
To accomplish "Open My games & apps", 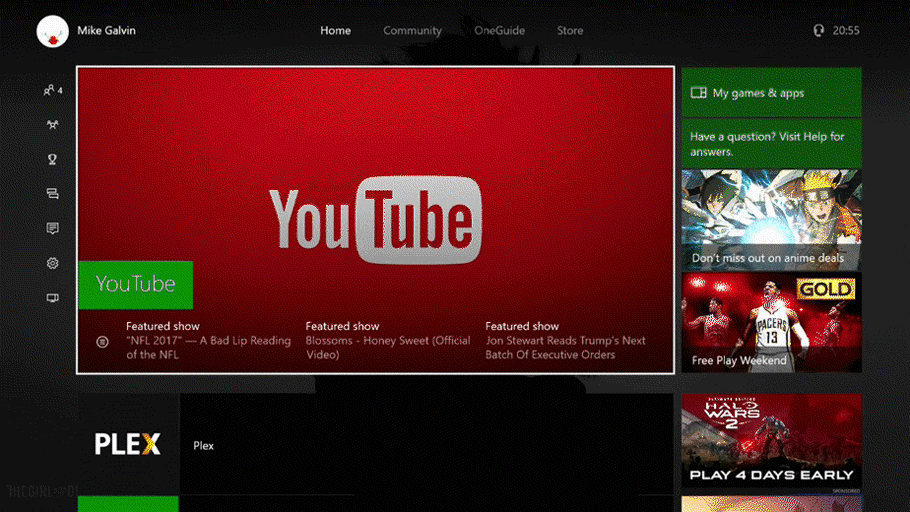I will coord(771,92).
